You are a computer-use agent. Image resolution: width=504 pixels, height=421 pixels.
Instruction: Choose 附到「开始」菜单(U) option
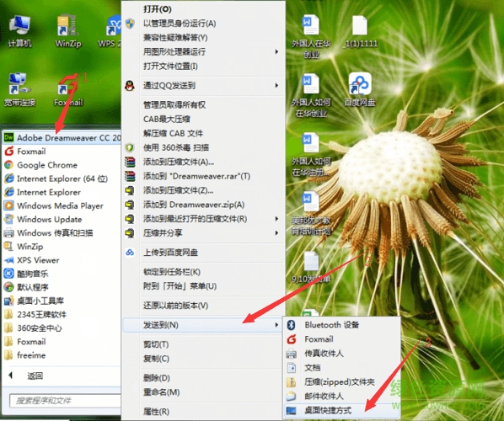[x=203, y=286]
